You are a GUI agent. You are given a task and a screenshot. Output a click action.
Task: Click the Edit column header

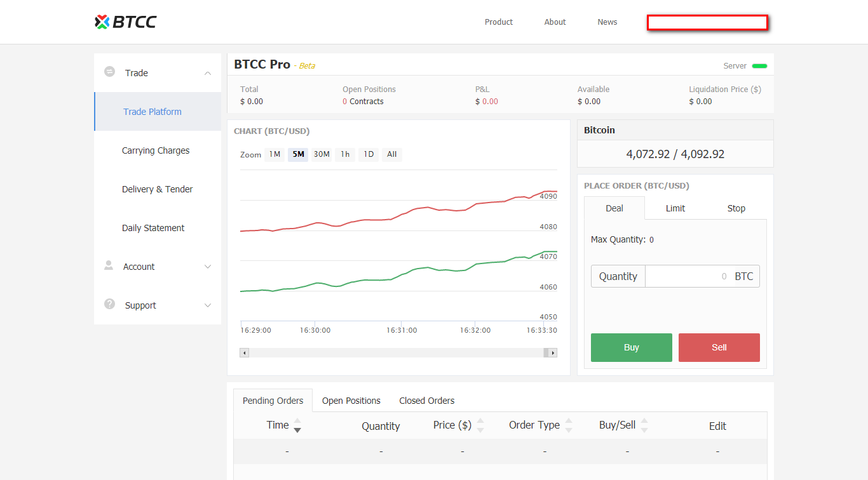click(717, 426)
